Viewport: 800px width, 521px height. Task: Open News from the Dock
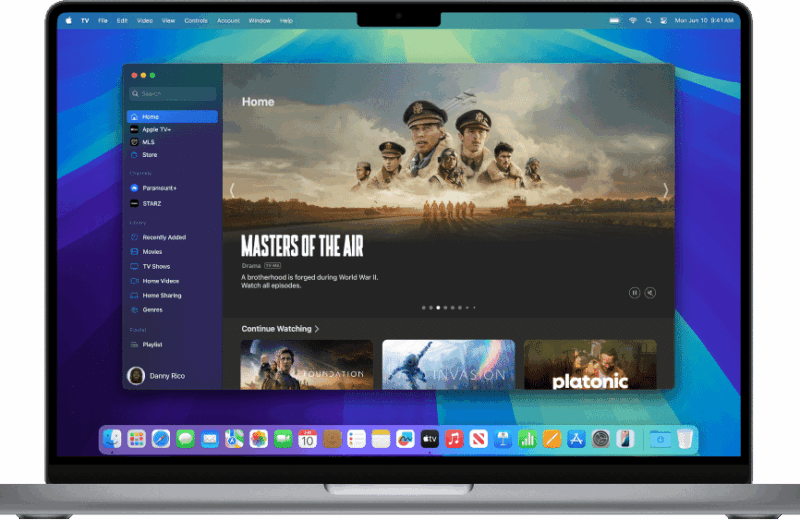[x=479, y=439]
